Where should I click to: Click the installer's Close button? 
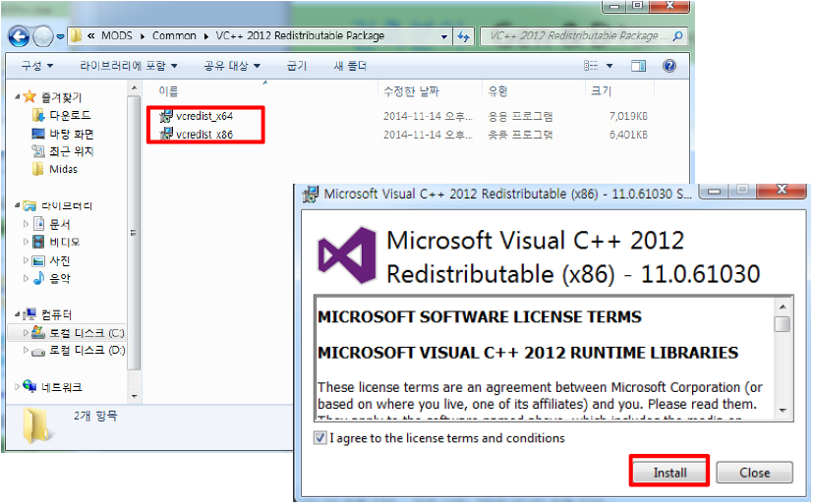(x=754, y=473)
